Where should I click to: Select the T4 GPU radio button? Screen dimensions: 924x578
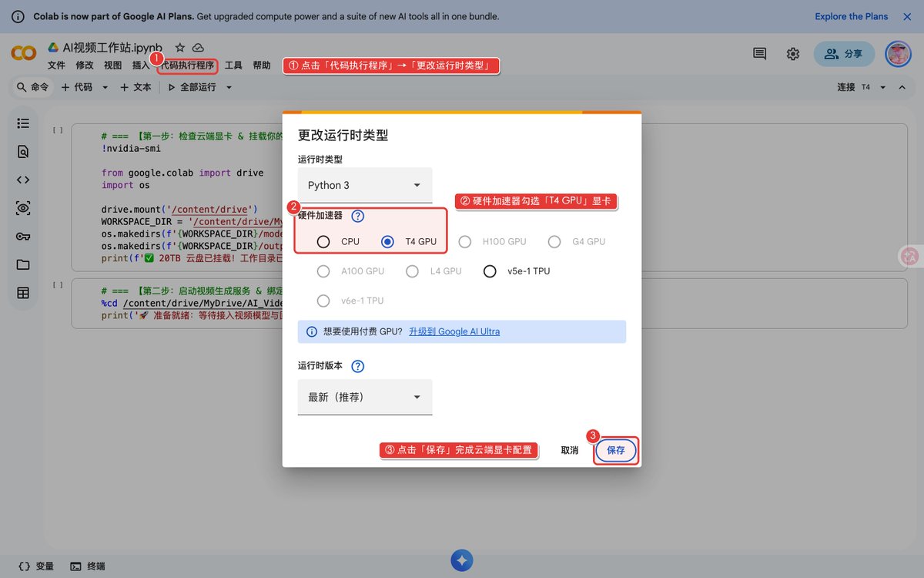(x=388, y=242)
